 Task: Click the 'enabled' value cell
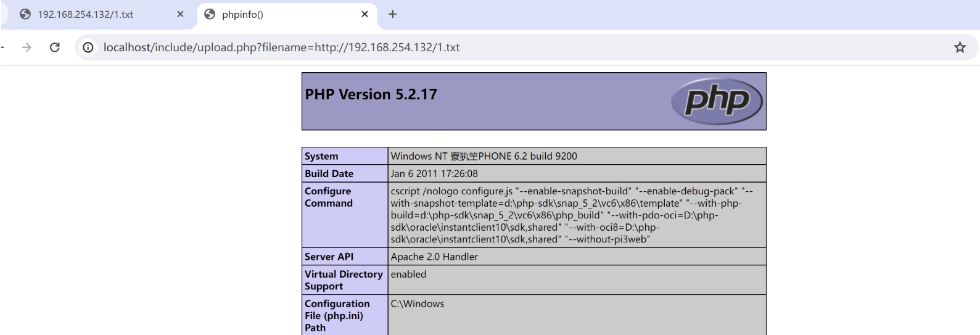(x=408, y=274)
